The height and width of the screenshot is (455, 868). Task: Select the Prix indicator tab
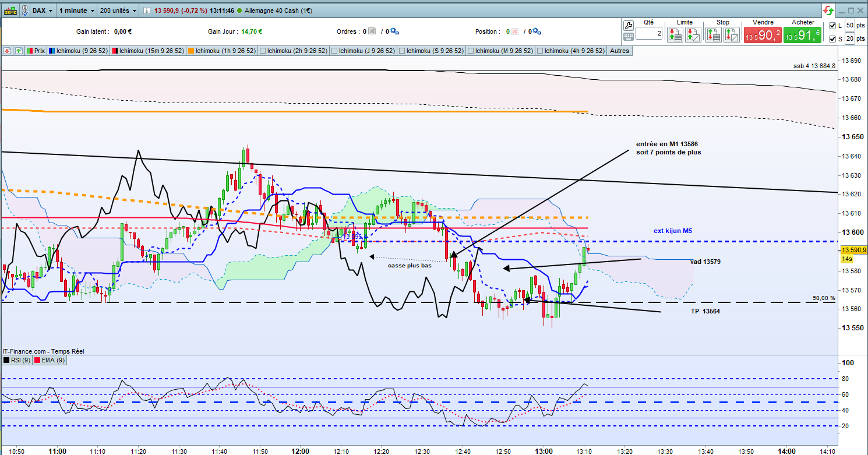click(36, 51)
